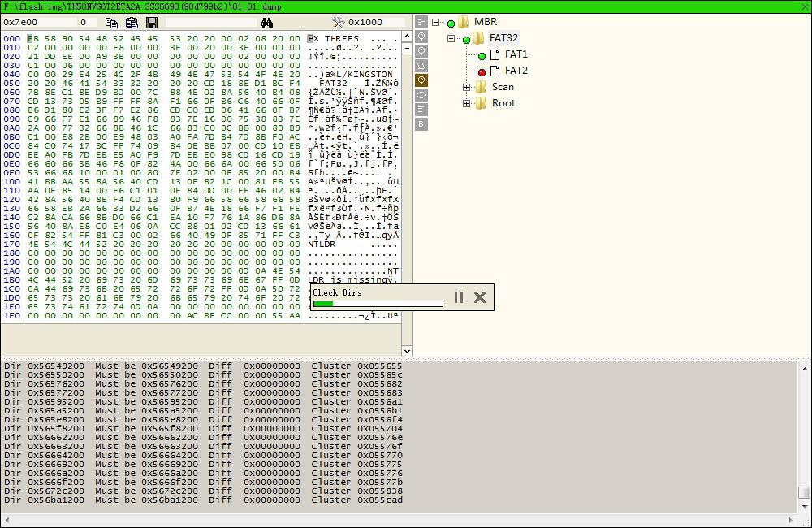Click the green status dot beside MBR
This screenshot has width=812, height=528.
click(451, 24)
